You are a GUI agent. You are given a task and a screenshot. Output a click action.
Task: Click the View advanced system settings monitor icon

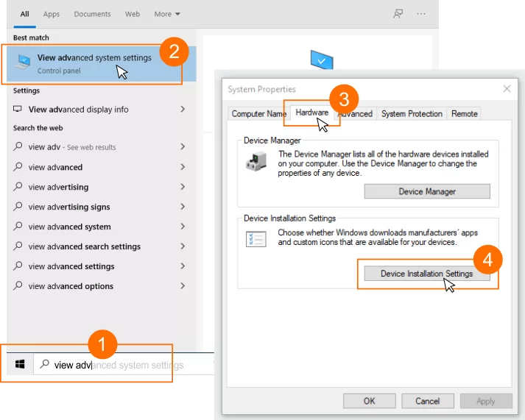click(x=23, y=63)
